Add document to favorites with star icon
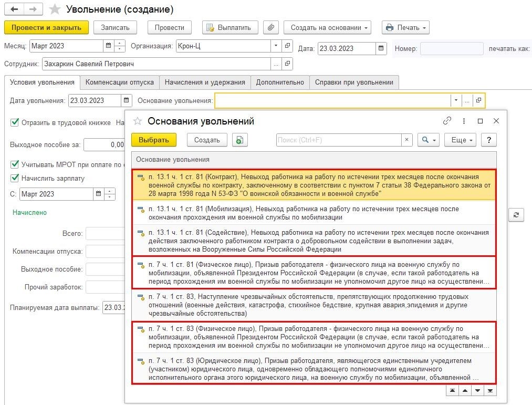 55,9
